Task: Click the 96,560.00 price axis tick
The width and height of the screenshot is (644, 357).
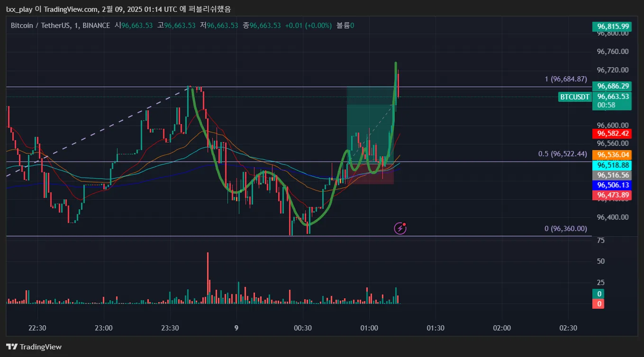Action: pyautogui.click(x=613, y=143)
